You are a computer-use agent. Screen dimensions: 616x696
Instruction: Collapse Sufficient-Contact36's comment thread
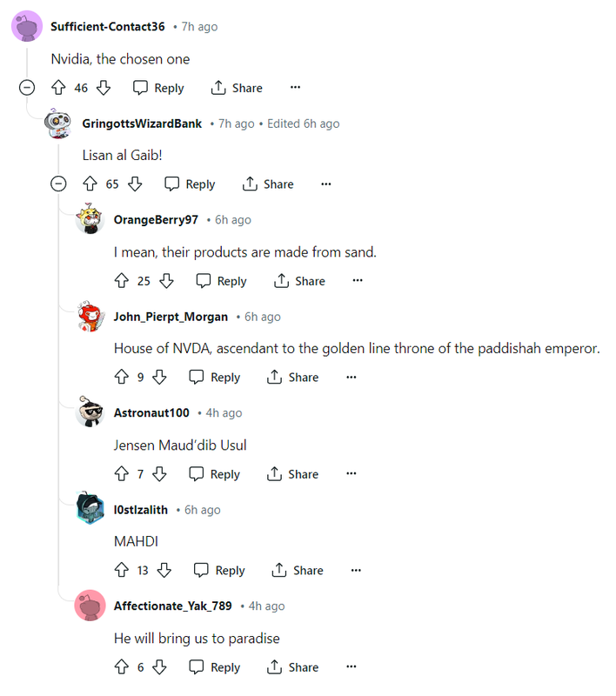click(27, 88)
